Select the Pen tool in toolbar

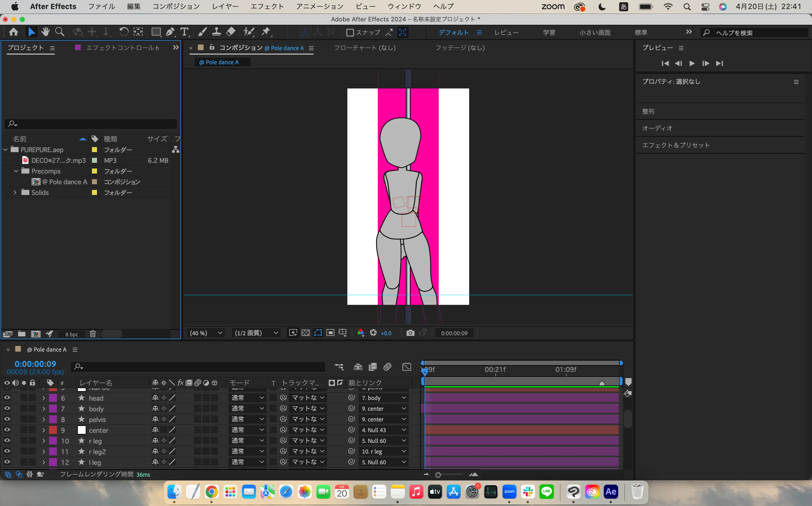pyautogui.click(x=170, y=32)
